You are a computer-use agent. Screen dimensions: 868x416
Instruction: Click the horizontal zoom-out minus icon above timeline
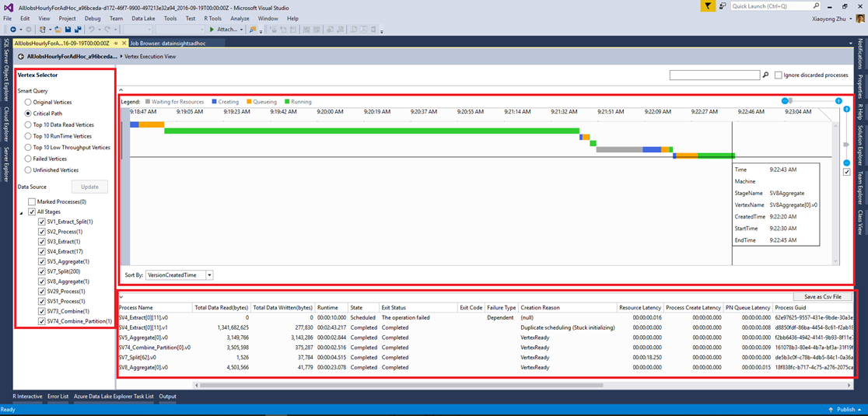tap(785, 101)
